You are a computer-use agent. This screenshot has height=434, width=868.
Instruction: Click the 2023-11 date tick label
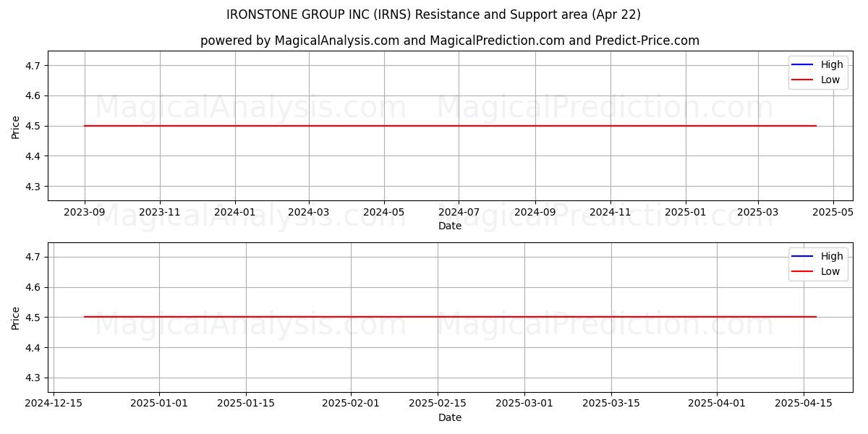coord(160,213)
